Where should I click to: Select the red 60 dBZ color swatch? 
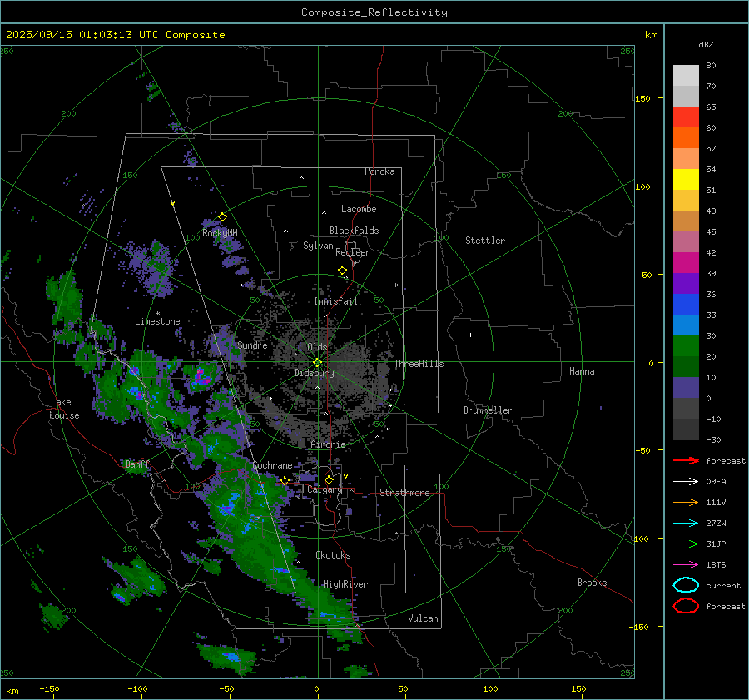[686, 117]
